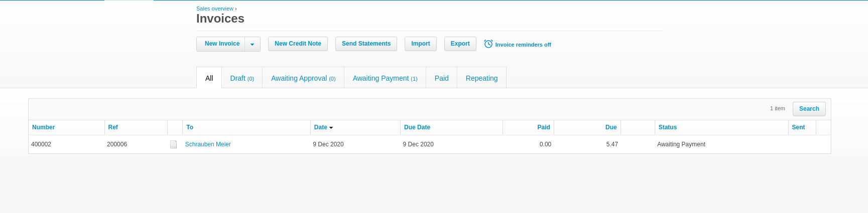Screen dimensions: 868x213
Task: Select the Awaiting Payment tab
Action: (385, 78)
